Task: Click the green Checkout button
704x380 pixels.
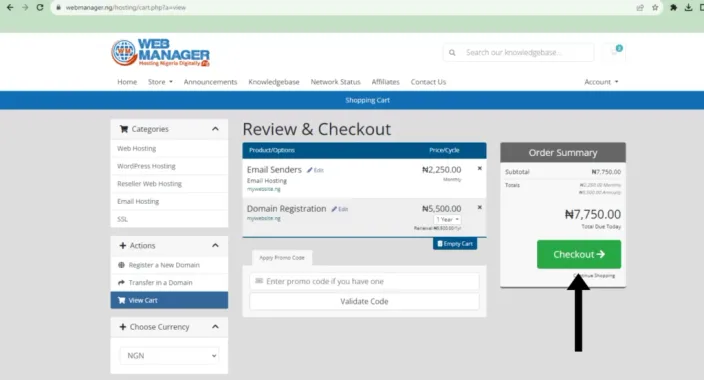Action: click(x=579, y=254)
